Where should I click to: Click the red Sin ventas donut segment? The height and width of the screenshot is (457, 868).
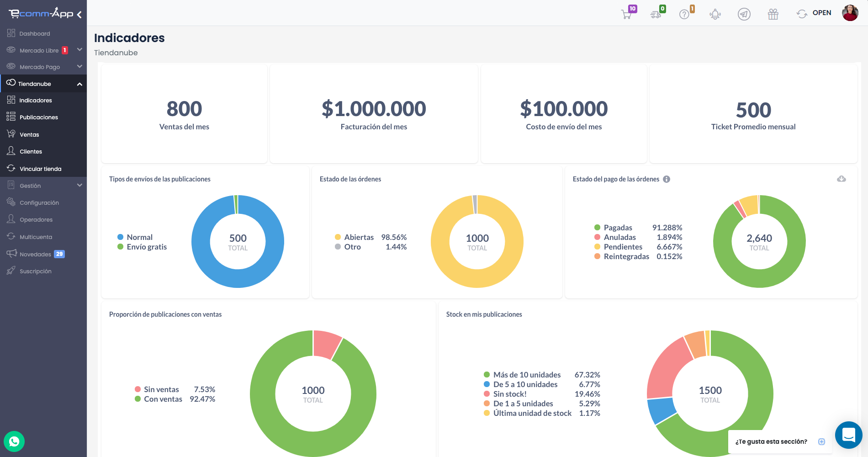point(326,344)
